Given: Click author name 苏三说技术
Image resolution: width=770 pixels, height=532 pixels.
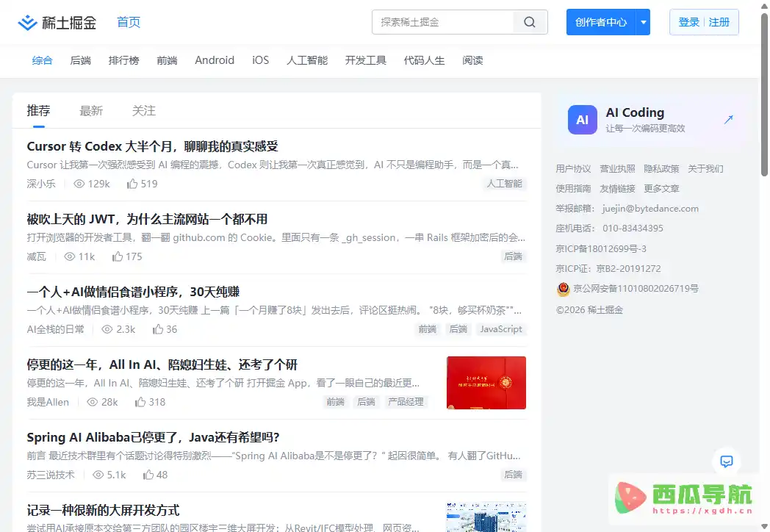Looking at the screenshot, I should click(x=51, y=475).
